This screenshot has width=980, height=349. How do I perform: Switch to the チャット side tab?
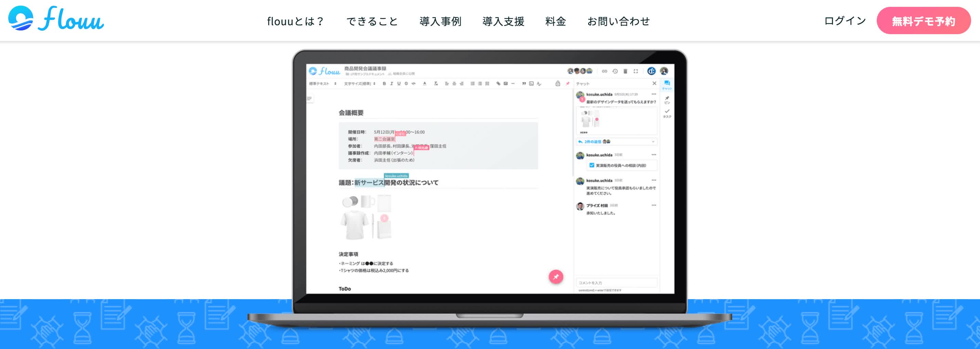pos(667,85)
